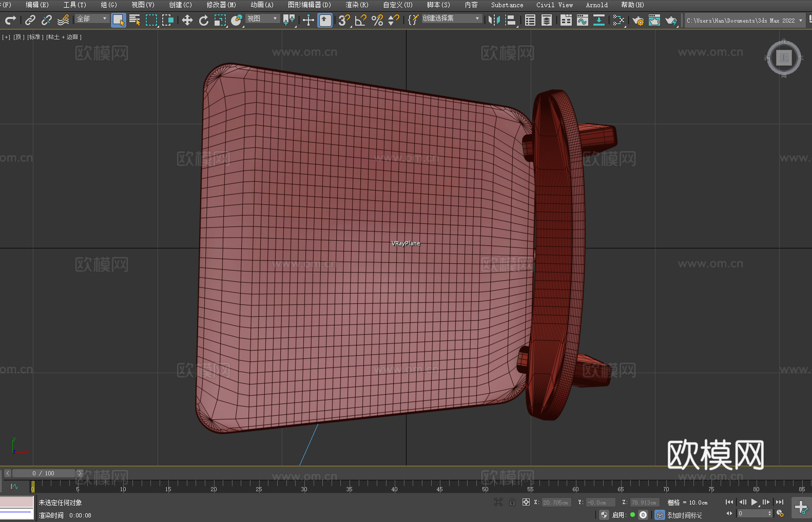Open the viewport shading label [标准] menu
Image resolution: width=812 pixels, height=522 pixels.
(35, 37)
